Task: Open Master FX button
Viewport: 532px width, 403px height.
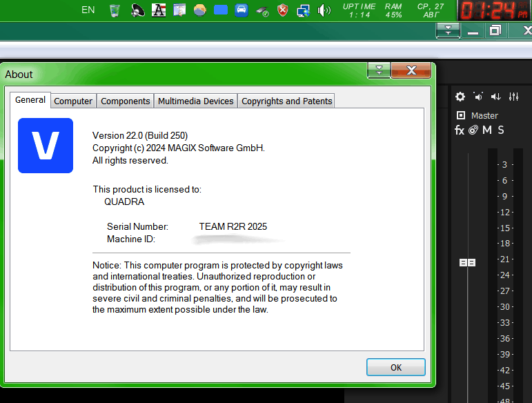Action: click(x=460, y=130)
